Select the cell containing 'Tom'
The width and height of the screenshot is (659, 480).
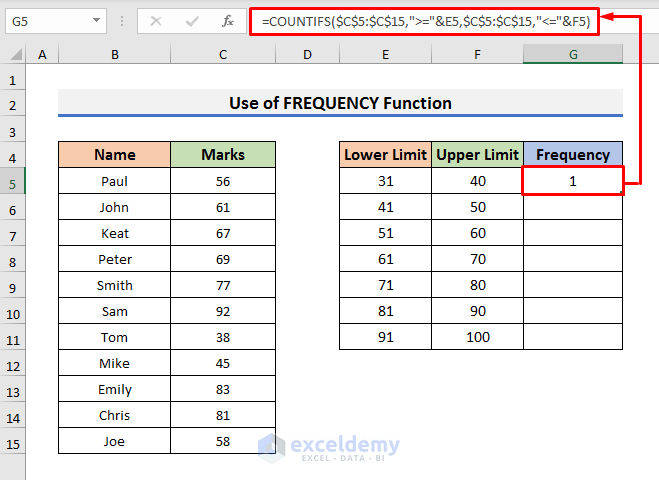pyautogui.click(x=115, y=338)
